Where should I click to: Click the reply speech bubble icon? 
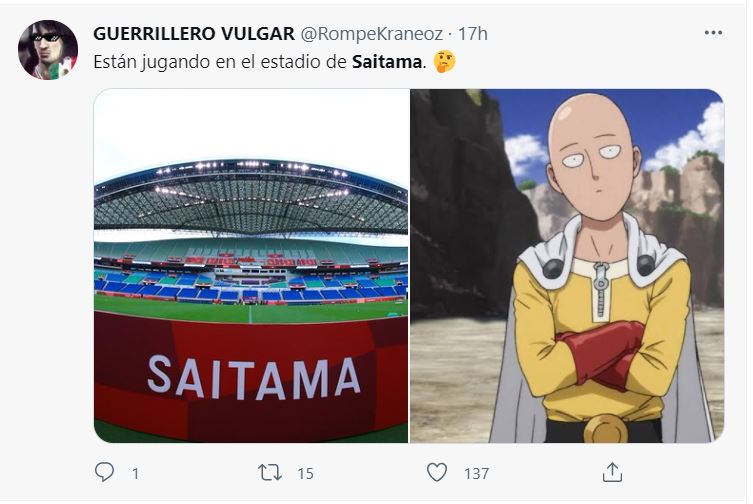(104, 472)
